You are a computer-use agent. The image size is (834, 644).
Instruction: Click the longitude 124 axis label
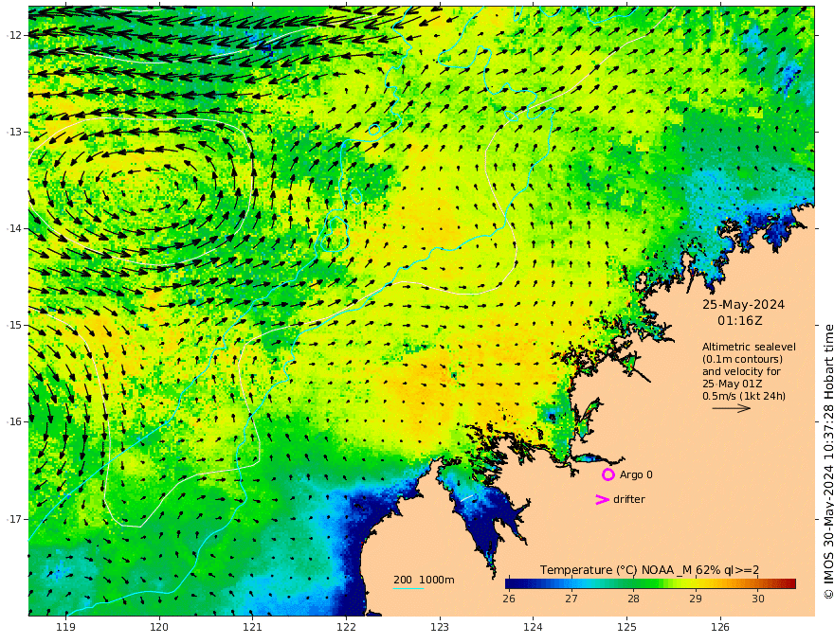(533, 628)
